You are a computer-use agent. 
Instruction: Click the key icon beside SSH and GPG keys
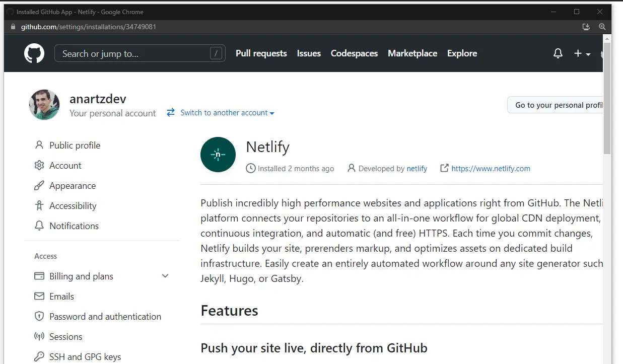click(39, 356)
